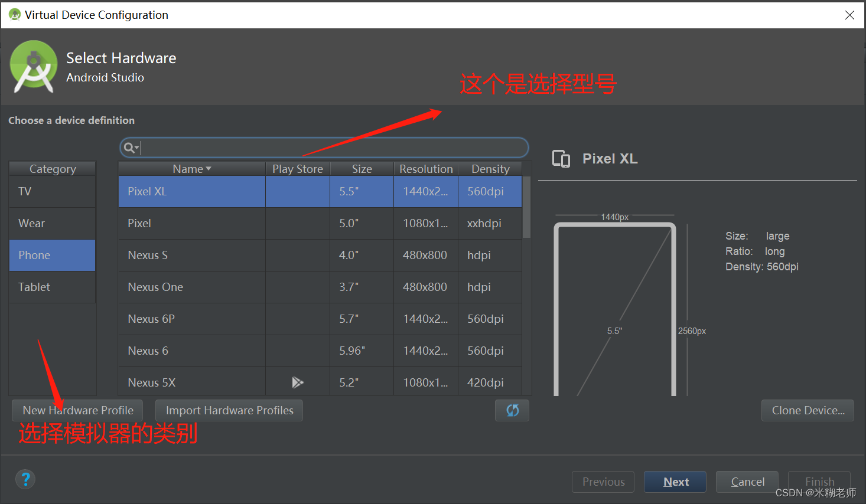Focus the device search input field
Viewport: 866px width, 504px height.
click(324, 148)
